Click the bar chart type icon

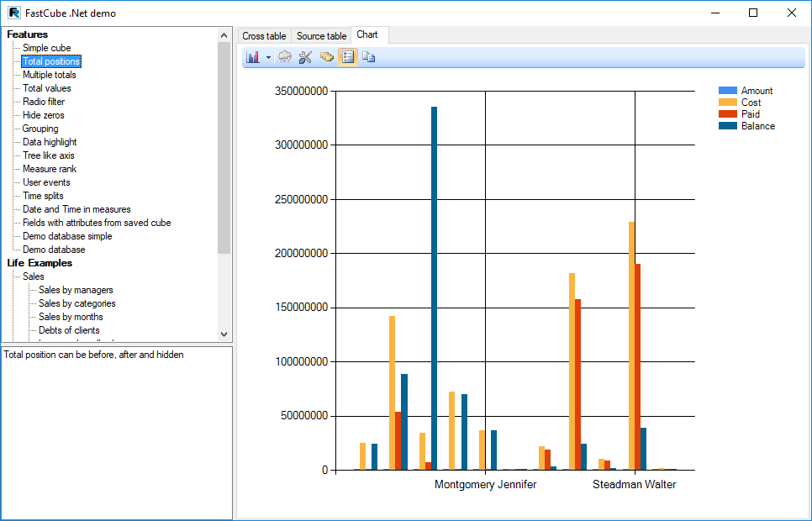(252, 57)
